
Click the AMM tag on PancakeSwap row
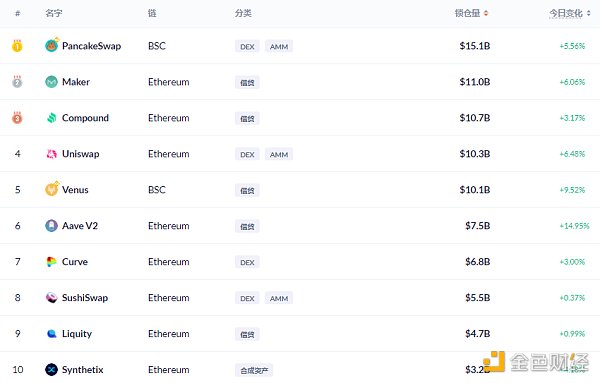(x=279, y=46)
